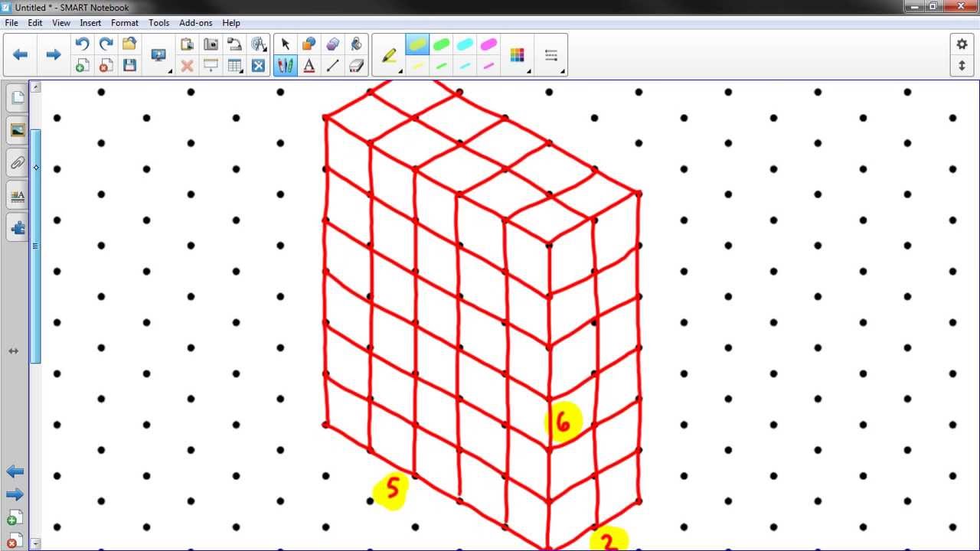Open the Format menu
This screenshot has width=980, height=551.
click(x=124, y=23)
